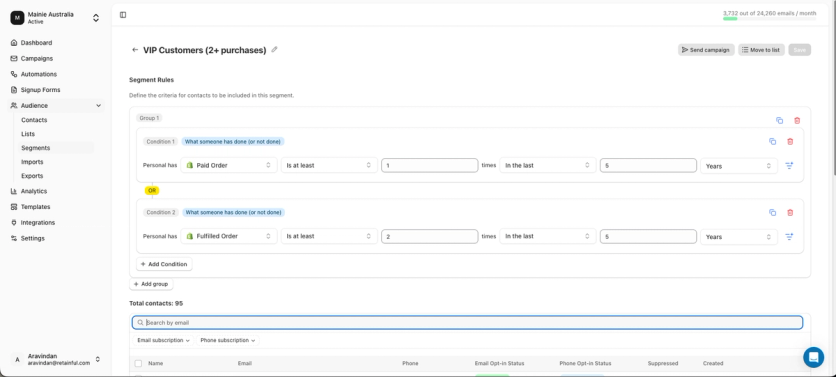Click the Email Opt-in Status column header
Screen dimensions: 836x377
point(500,363)
